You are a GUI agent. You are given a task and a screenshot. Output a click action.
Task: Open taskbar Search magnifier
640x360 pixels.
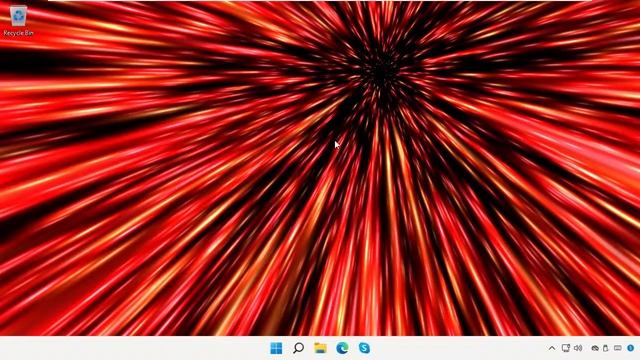[x=298, y=348]
